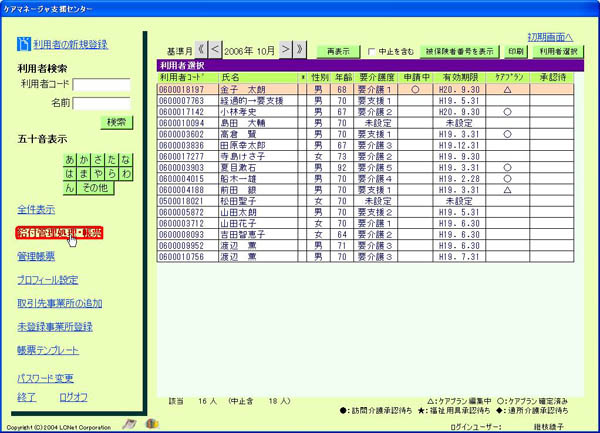Filter by ま kana button
The height and width of the screenshot is (433, 600).
(x=84, y=174)
